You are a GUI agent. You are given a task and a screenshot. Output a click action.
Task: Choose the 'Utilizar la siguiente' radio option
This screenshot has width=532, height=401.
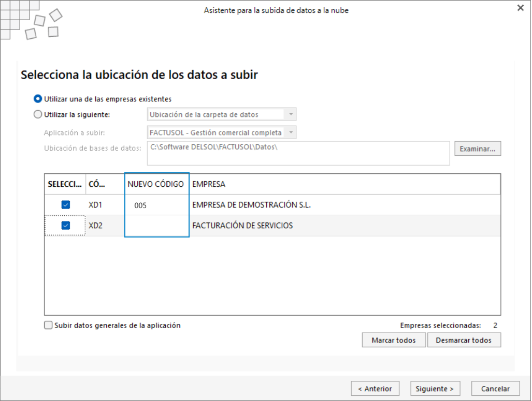[x=72, y=114]
